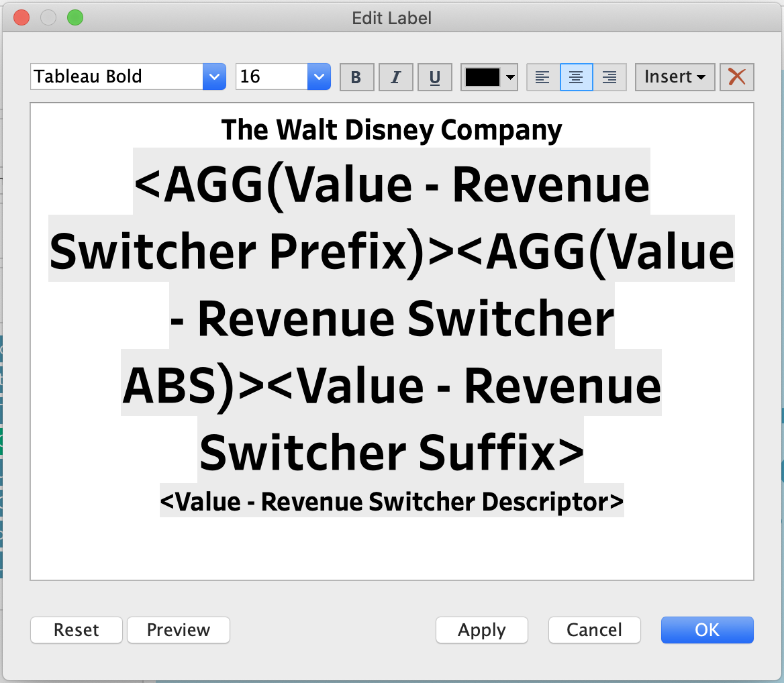Clear label text with red X
Viewport: 784px width, 683px height.
[x=736, y=77]
